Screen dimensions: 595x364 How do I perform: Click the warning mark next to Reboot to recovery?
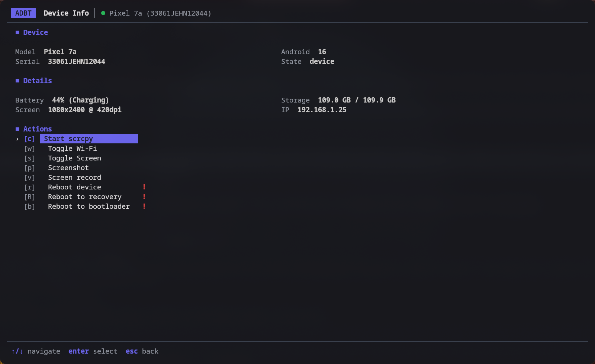tap(144, 196)
